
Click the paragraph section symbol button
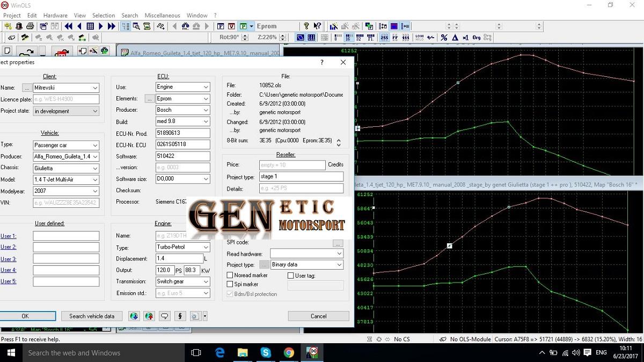tap(180, 316)
